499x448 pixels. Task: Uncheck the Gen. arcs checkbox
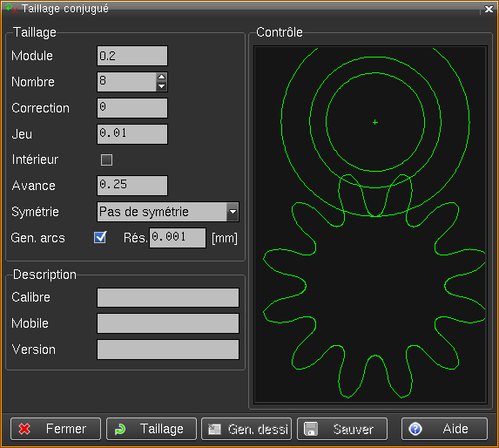[x=100, y=238]
